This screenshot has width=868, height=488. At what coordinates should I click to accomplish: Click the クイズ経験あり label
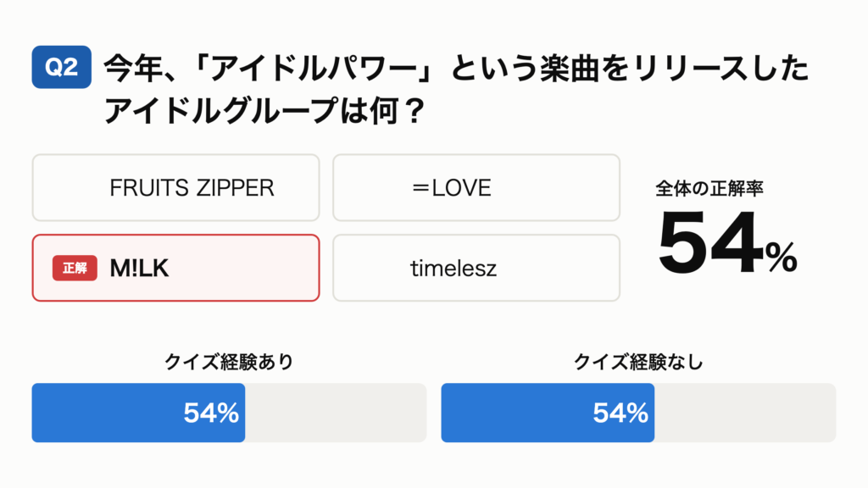(x=229, y=362)
